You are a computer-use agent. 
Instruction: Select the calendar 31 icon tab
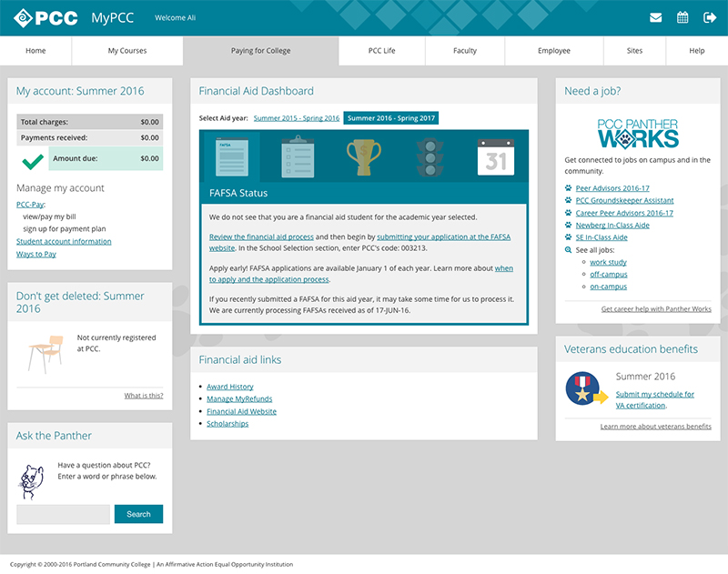pos(496,156)
